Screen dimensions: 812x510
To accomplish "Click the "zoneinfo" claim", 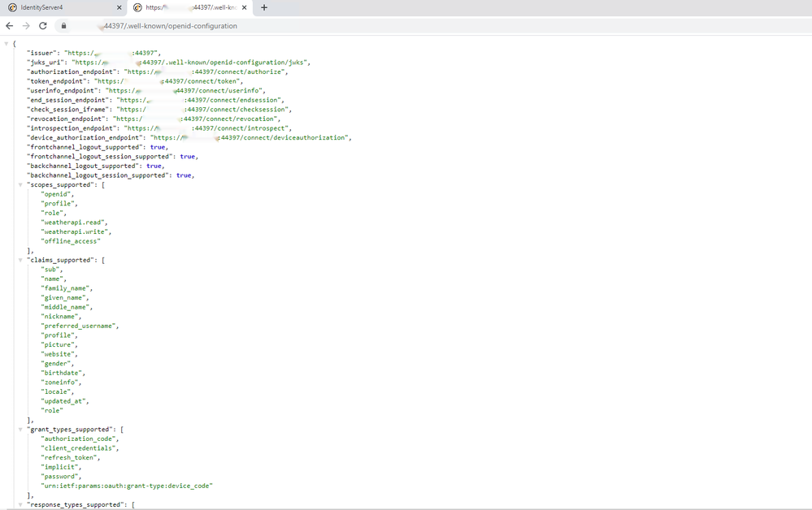I will click(x=59, y=382).
